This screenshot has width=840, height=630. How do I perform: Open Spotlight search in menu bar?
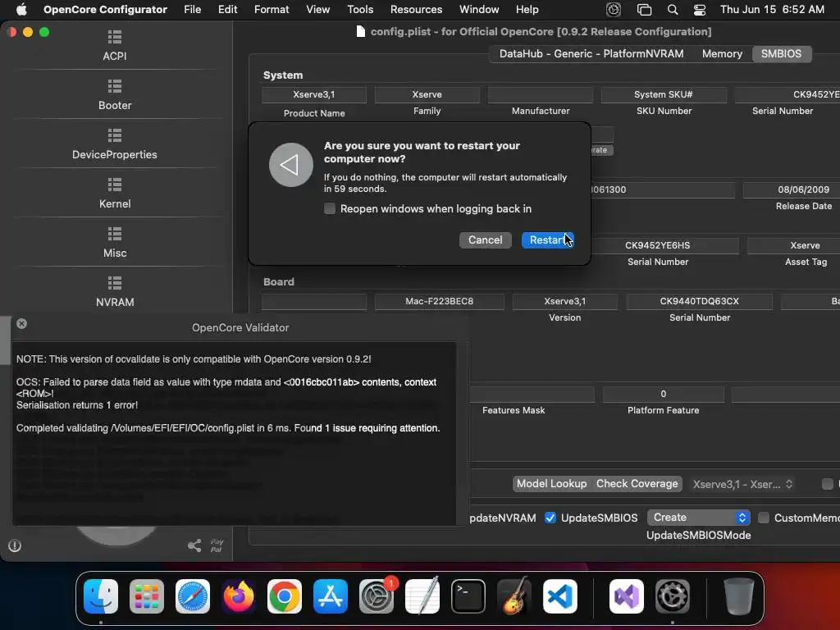pos(673,10)
